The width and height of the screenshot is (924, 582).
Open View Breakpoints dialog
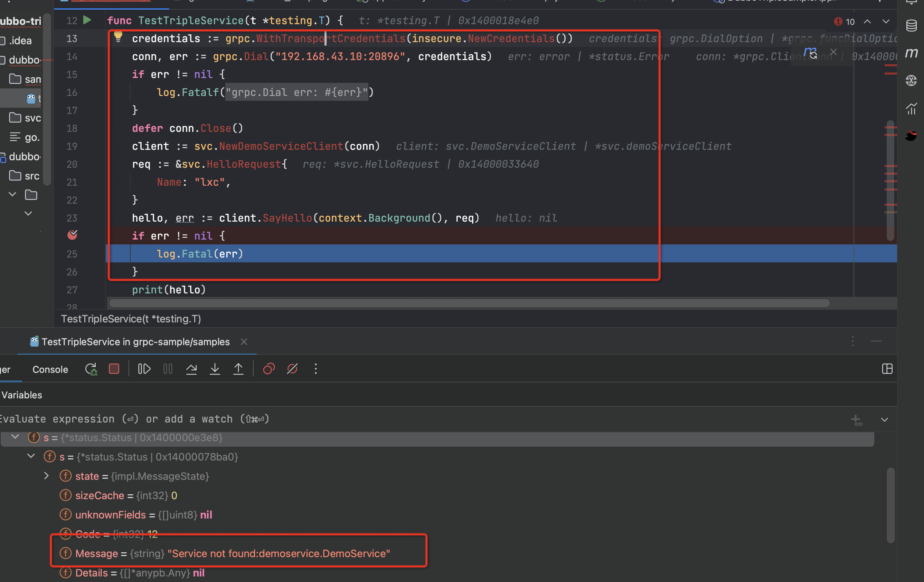point(268,369)
